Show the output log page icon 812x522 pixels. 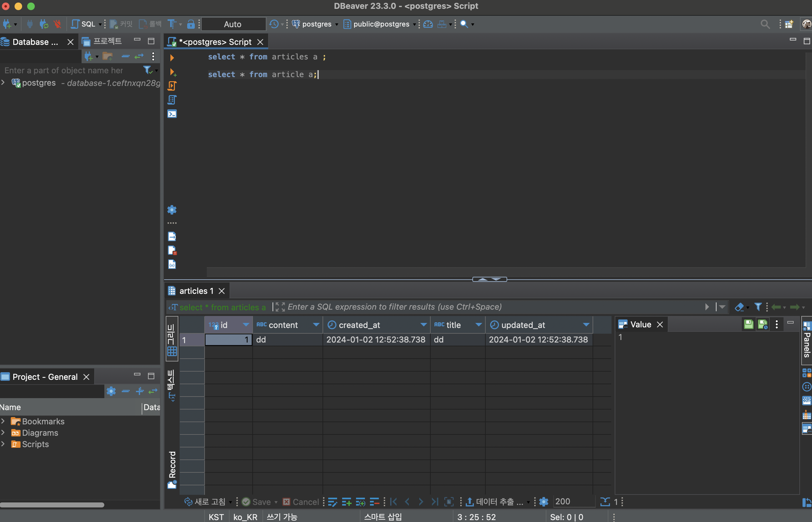172,236
